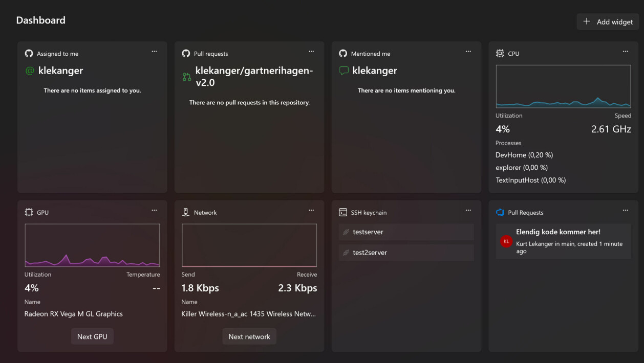Click the TextInputHost (0,00 %) process entry
This screenshot has width=644, height=363.
pos(530,180)
